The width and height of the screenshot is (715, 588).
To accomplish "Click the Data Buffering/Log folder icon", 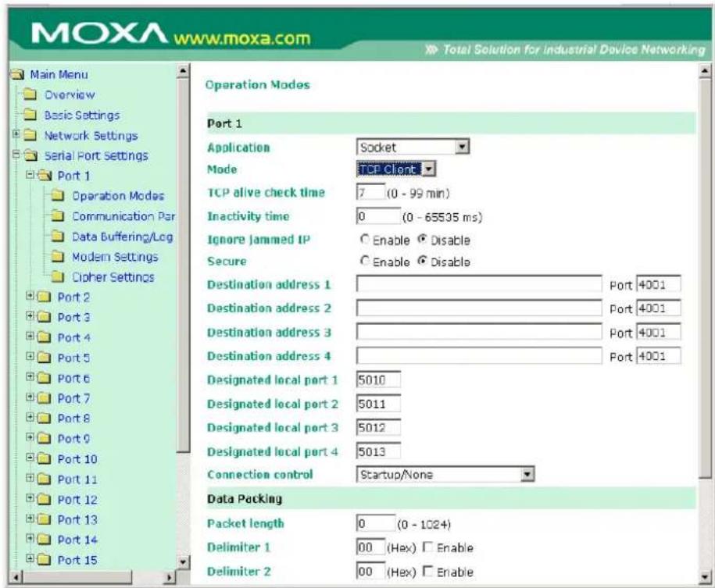I will 58,236.
